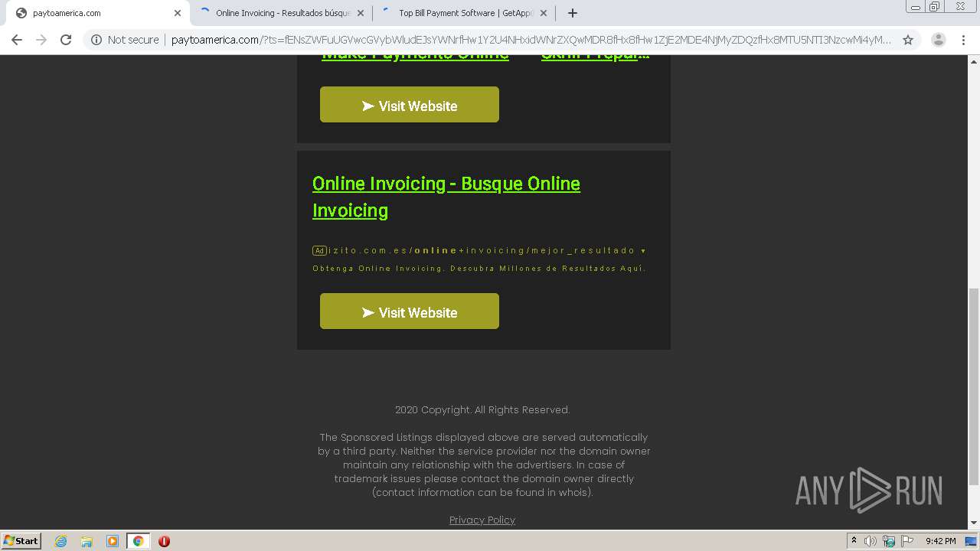Image resolution: width=980 pixels, height=551 pixels.
Task: Reload the paytoamerica.com page
Action: [66, 40]
